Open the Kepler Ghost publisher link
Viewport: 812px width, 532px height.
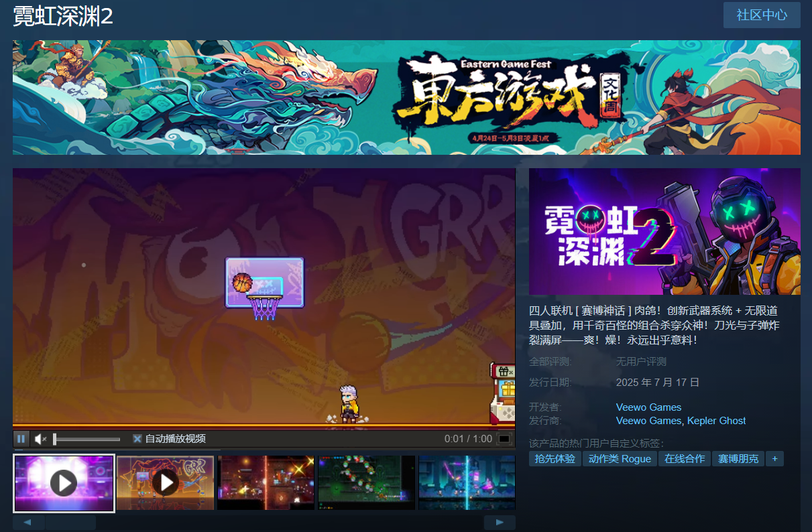pos(717,421)
